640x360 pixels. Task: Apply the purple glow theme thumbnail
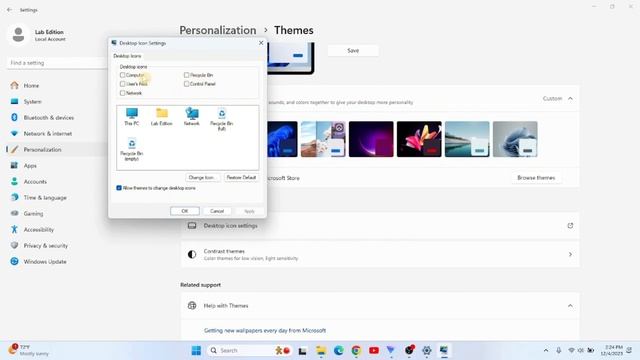371,139
